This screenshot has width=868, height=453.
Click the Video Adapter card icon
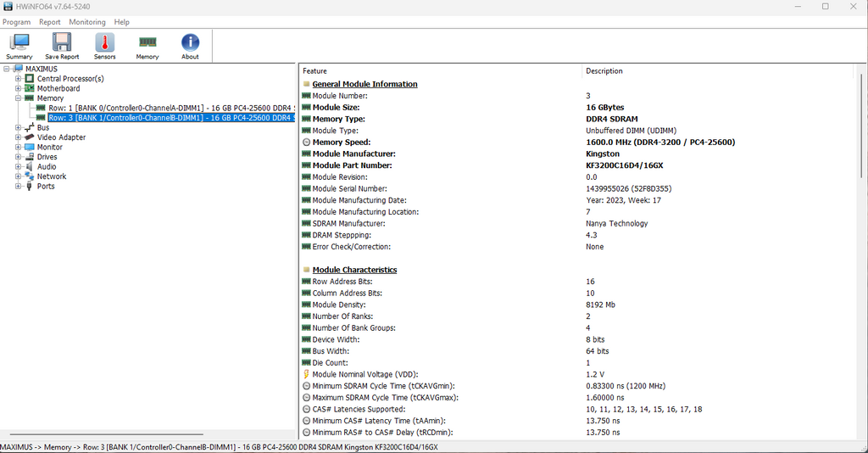(30, 137)
